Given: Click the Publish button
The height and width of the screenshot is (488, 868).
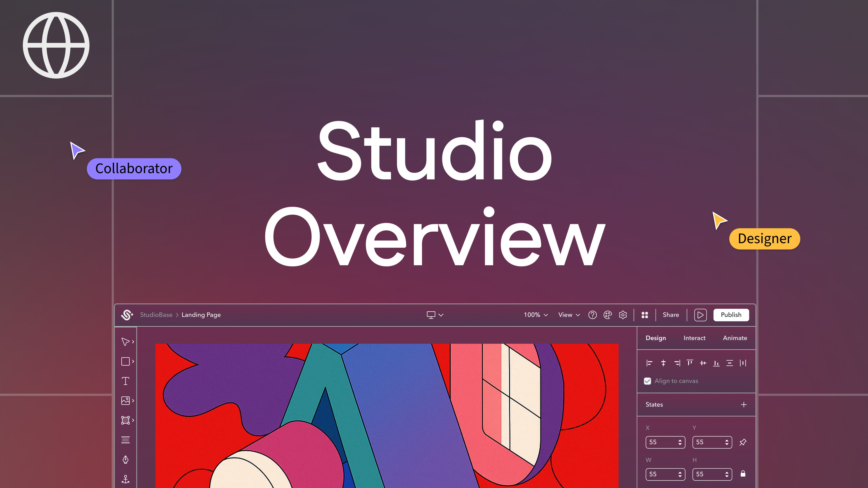Looking at the screenshot, I should (x=731, y=315).
